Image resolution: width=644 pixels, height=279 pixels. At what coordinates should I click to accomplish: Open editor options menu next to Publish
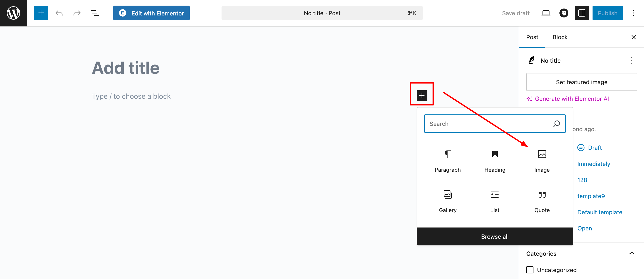633,13
